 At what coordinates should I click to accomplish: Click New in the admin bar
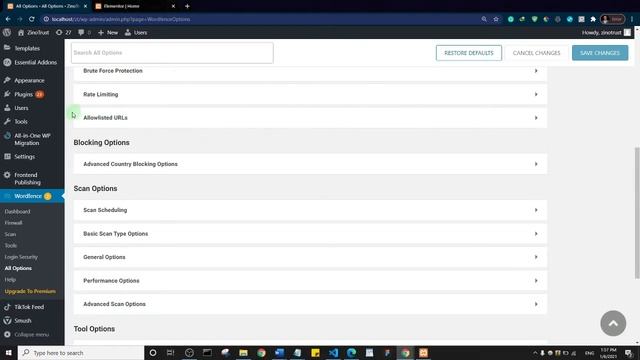(108, 33)
